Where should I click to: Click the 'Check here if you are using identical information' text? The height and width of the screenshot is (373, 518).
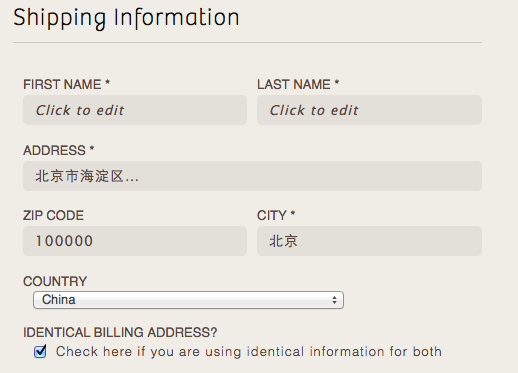click(x=249, y=352)
